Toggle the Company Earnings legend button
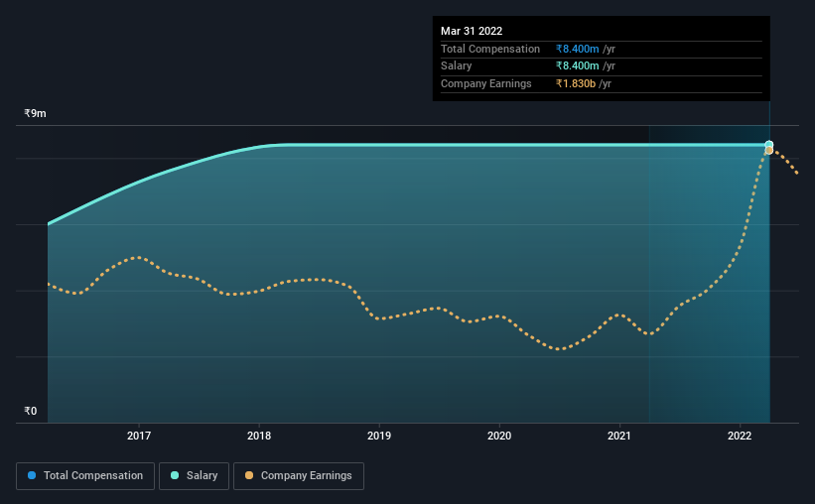The width and height of the screenshot is (815, 504). pyautogui.click(x=299, y=476)
